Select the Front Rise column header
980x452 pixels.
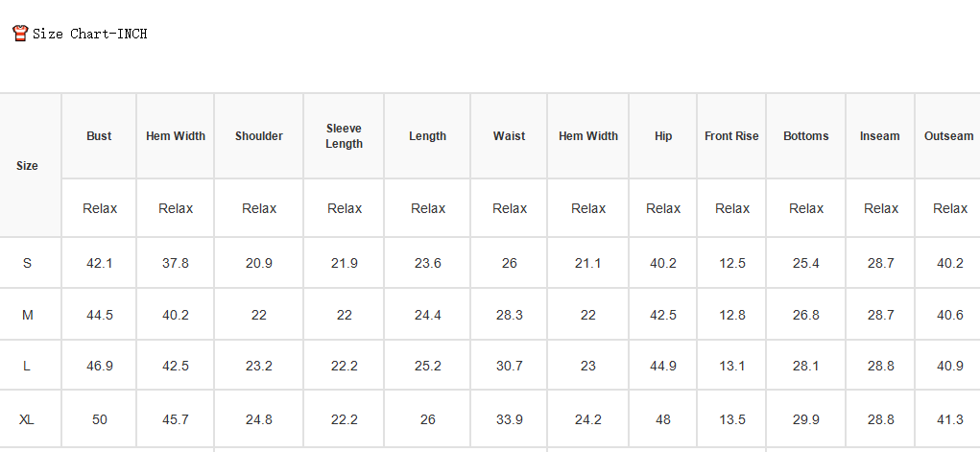[731, 135]
